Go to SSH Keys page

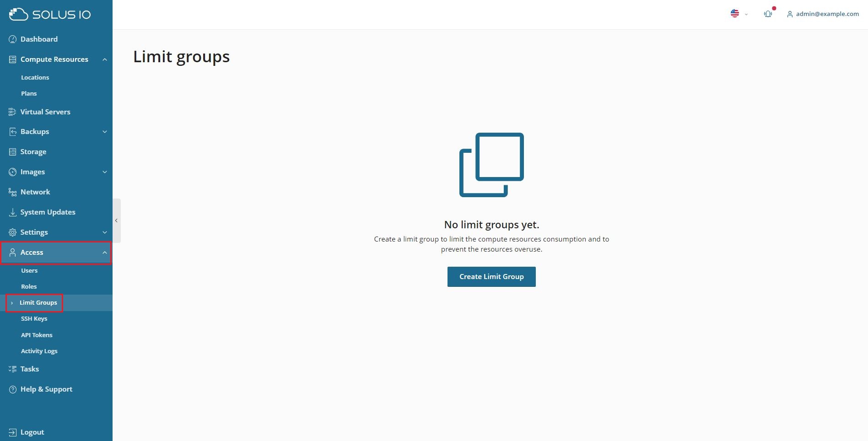point(34,319)
